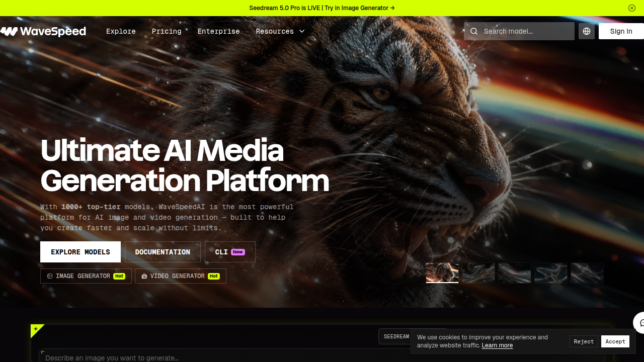The height and width of the screenshot is (362, 644).
Task: Click the WaveSpeed logo
Action: 43,31
